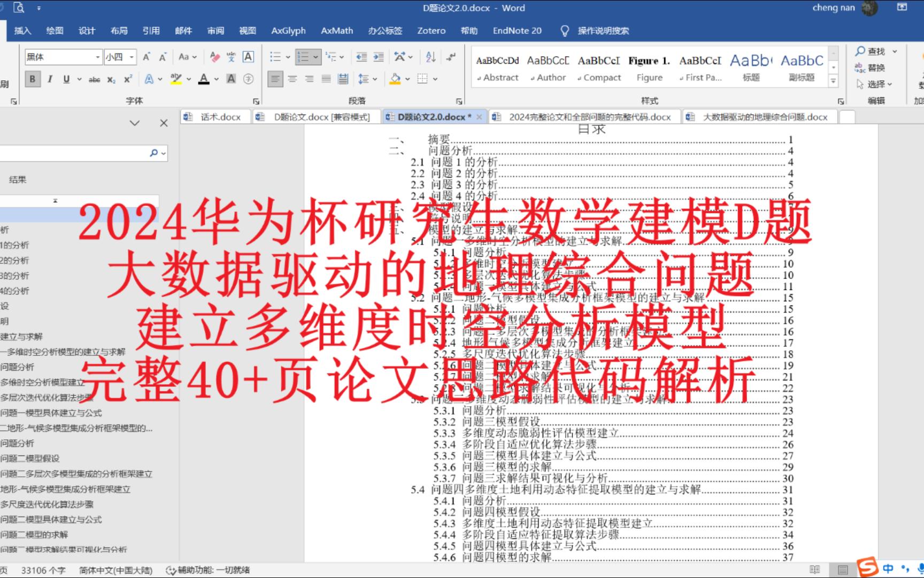Apply the 标题 style
The height and width of the screenshot is (578, 924).
[751, 68]
